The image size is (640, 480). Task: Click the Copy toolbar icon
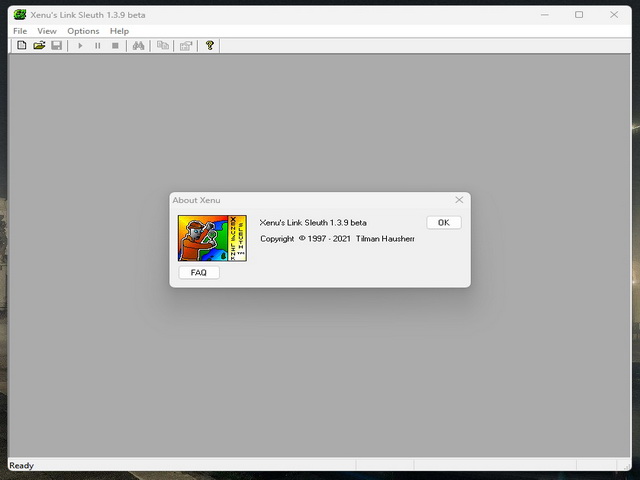(x=163, y=46)
